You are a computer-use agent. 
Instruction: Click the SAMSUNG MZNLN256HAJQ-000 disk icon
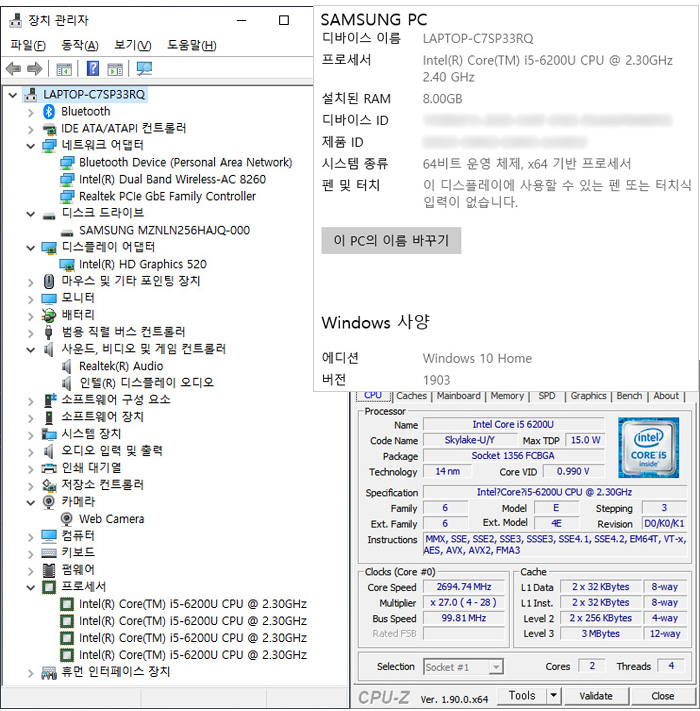click(67, 233)
